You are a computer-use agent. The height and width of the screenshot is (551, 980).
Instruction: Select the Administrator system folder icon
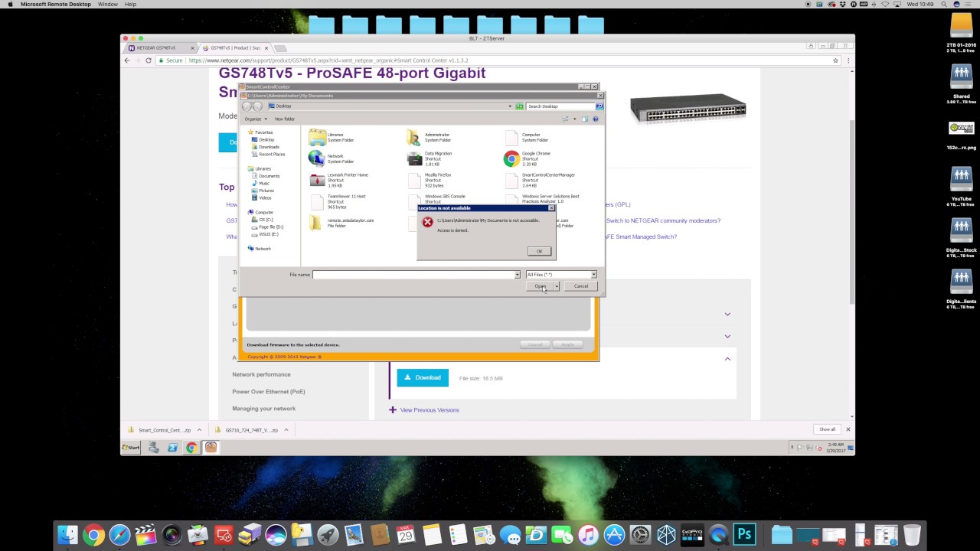pyautogui.click(x=414, y=137)
